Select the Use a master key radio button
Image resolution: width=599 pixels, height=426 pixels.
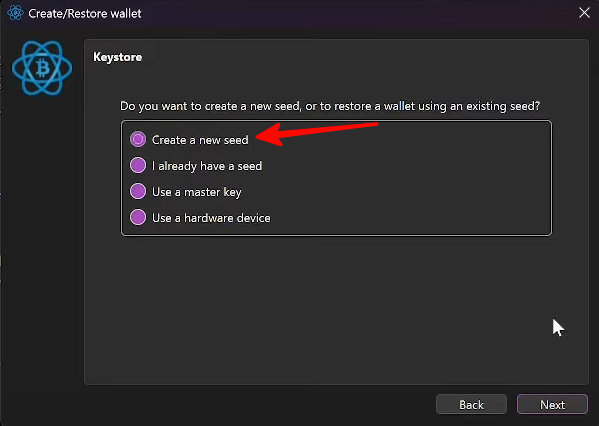pos(138,191)
